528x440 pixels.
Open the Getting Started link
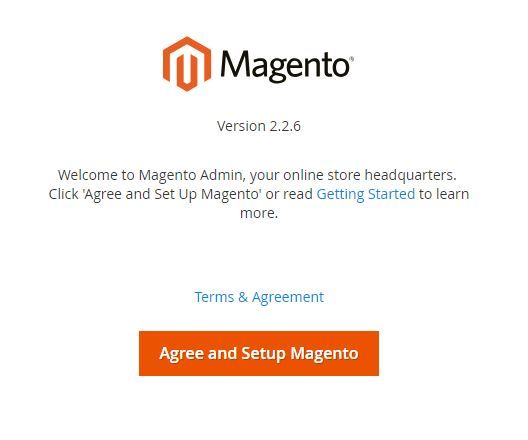click(366, 194)
